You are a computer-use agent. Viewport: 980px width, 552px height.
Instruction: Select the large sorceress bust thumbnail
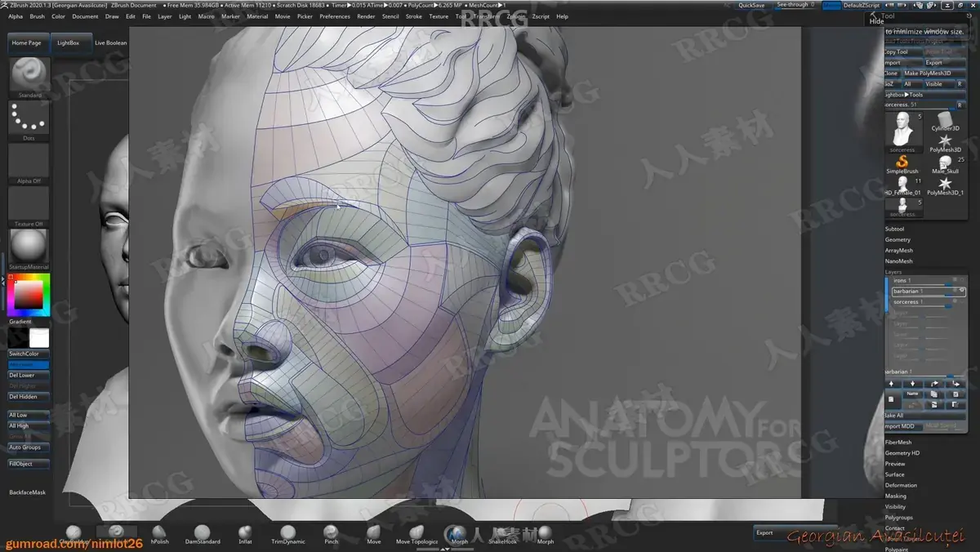(902, 131)
